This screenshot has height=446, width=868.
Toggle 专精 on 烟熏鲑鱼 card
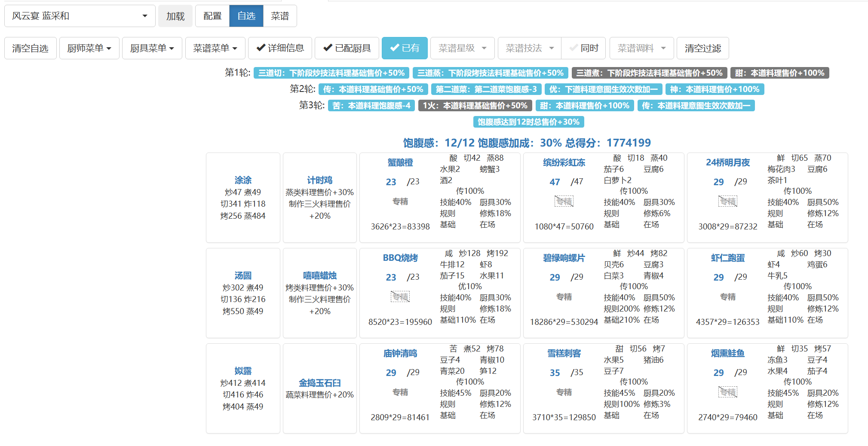(728, 392)
